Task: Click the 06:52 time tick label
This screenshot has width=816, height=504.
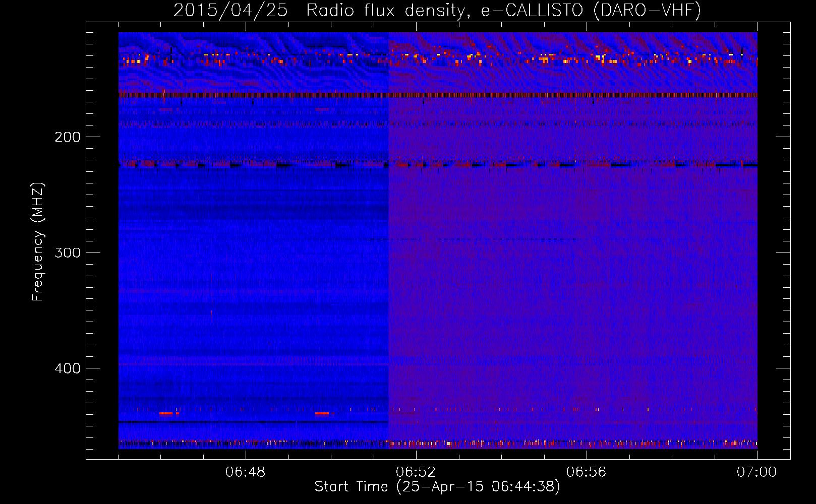Action: click(416, 472)
